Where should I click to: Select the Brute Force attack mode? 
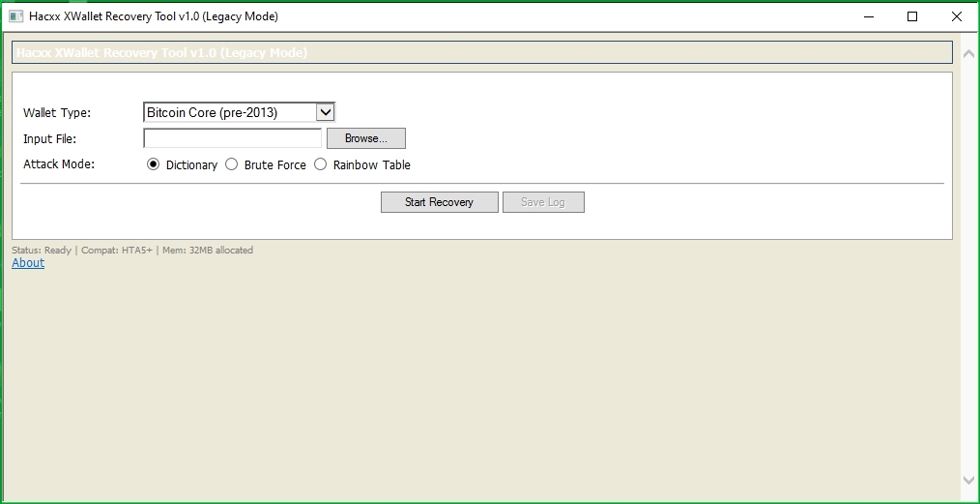(x=231, y=164)
